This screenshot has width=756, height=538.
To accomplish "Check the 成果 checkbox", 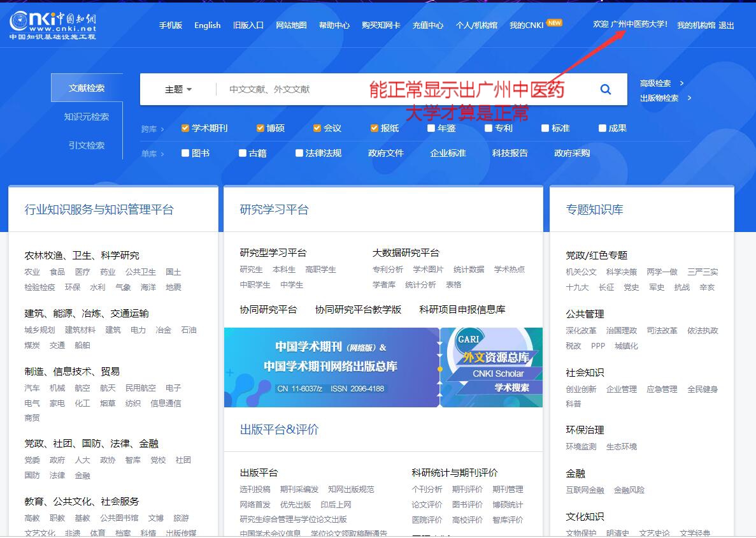I will (x=603, y=128).
